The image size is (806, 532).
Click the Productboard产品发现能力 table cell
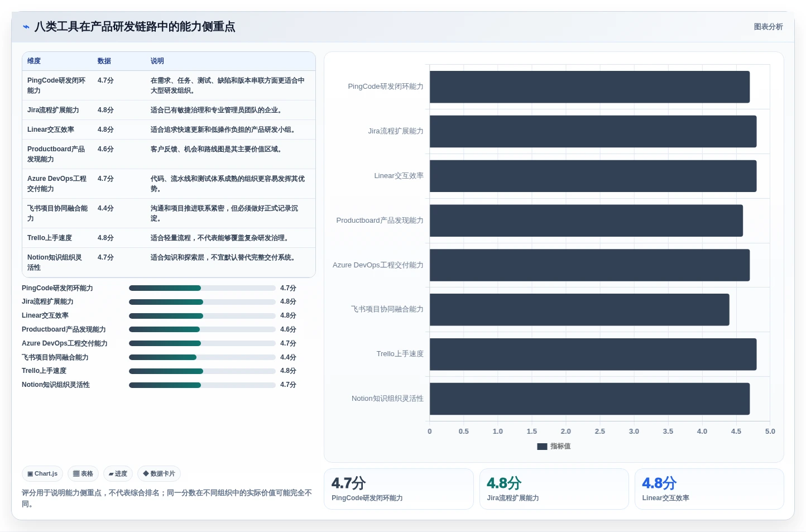[x=56, y=154]
